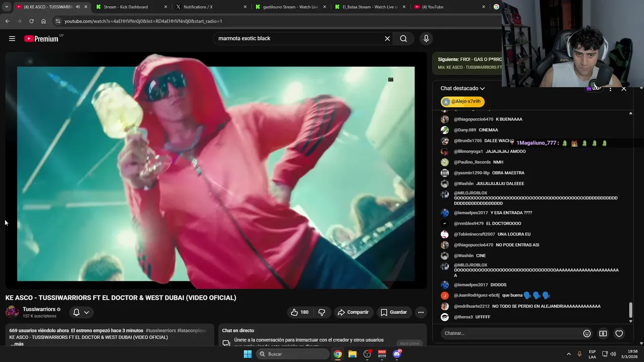Click @therox3 UFFFFF message

(x=465, y=317)
